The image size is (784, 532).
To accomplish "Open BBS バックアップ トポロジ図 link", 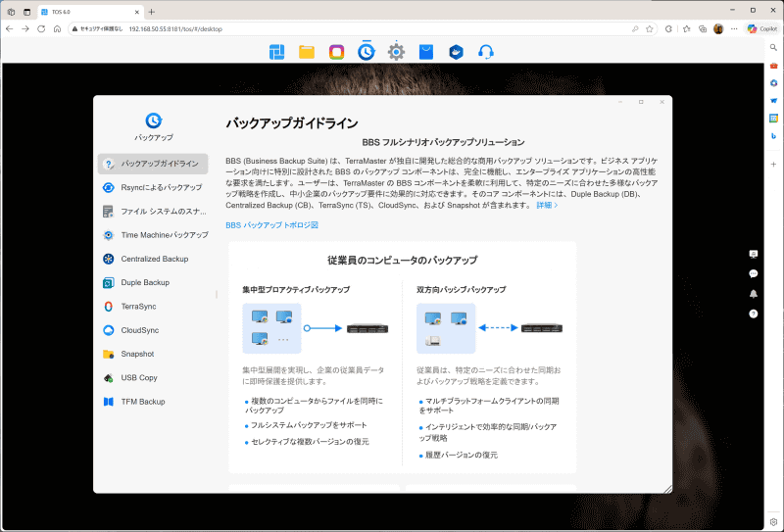I will [x=271, y=225].
